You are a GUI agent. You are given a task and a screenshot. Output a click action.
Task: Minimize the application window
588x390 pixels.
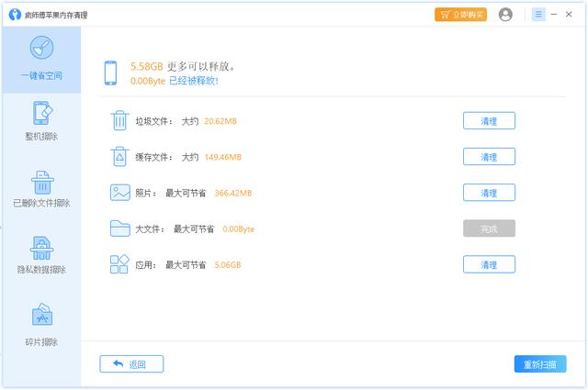point(554,15)
